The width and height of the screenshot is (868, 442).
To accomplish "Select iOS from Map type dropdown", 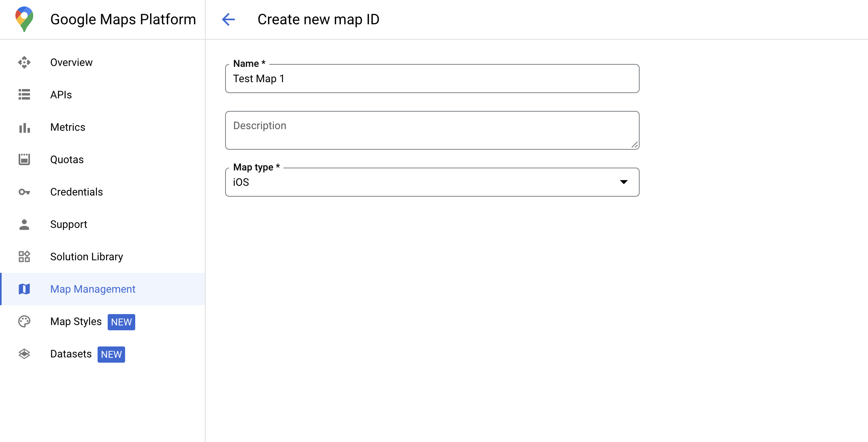I will pos(432,182).
